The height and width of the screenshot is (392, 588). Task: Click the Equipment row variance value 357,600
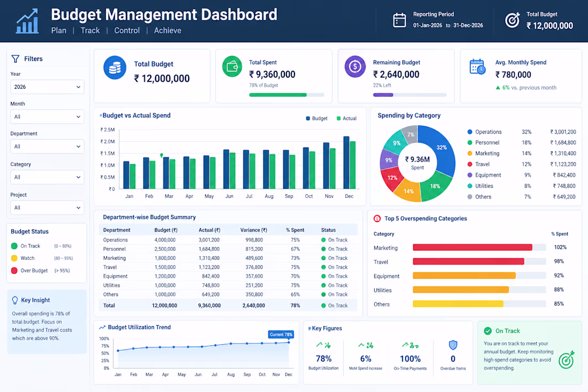click(x=254, y=276)
